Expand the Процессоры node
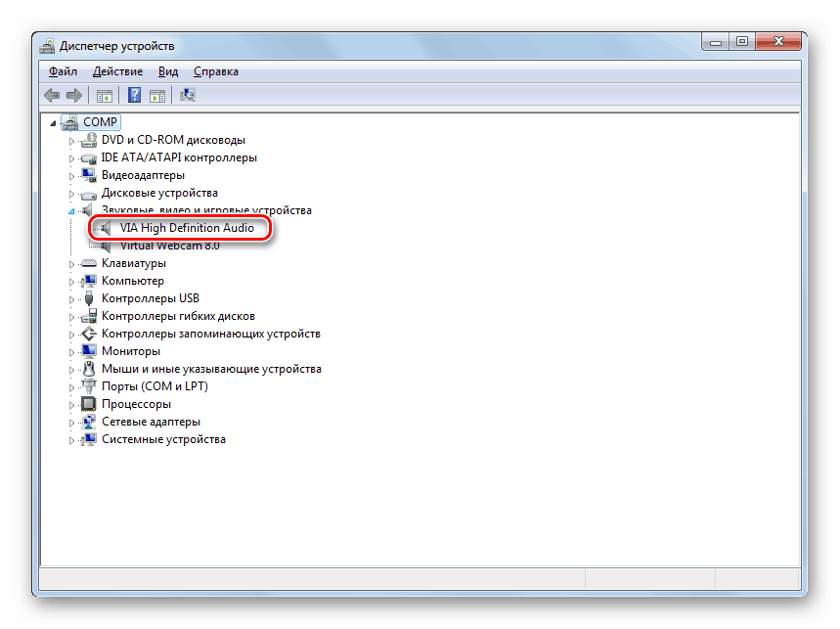This screenshot has height=629, width=840. click(x=71, y=405)
